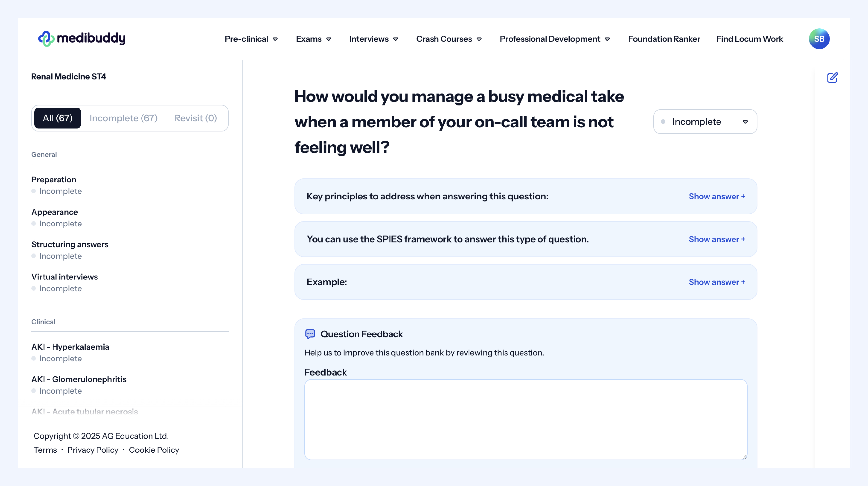This screenshot has height=486, width=868.
Task: Click into the Feedback text area
Action: click(526, 420)
